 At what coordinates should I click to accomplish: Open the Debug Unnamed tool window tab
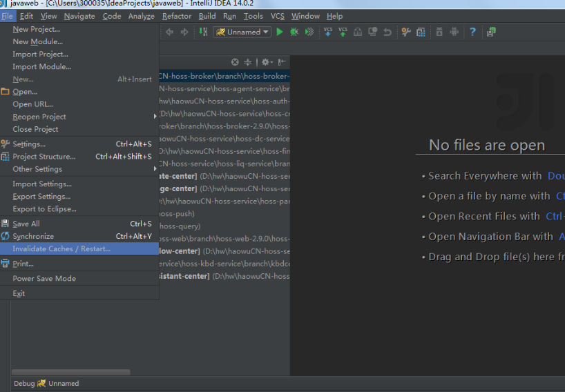[x=46, y=383]
